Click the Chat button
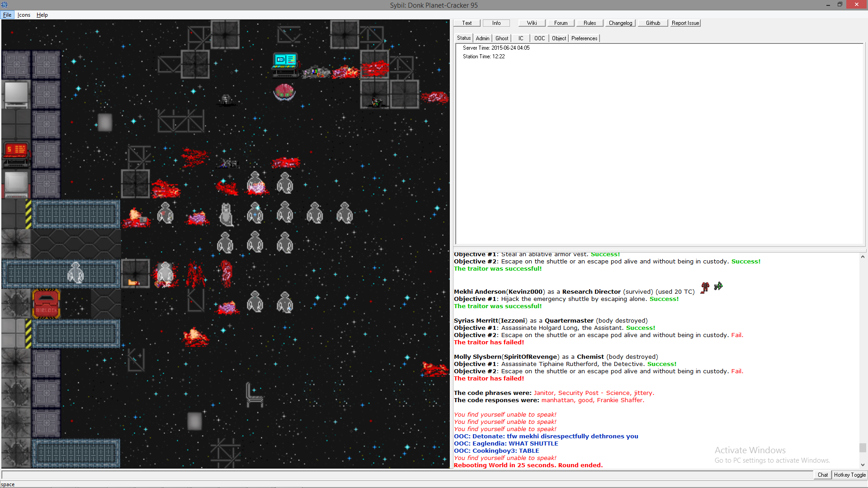The width and height of the screenshot is (868, 488). (x=823, y=475)
